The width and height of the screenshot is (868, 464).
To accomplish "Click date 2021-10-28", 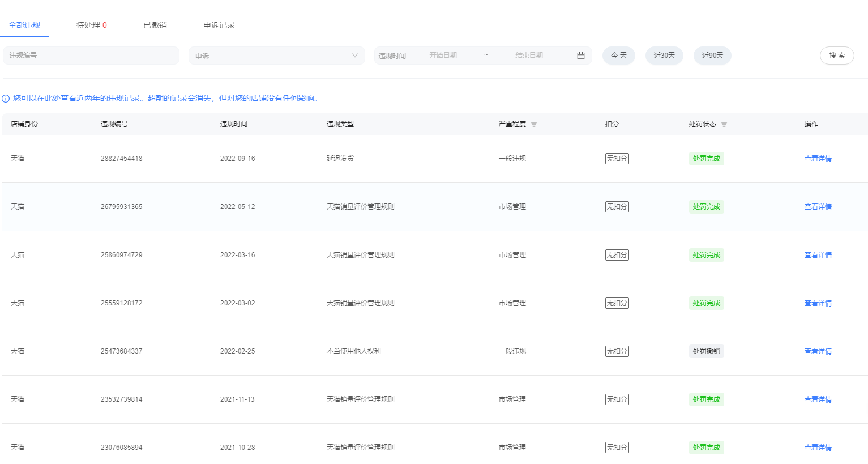I will coord(238,448).
